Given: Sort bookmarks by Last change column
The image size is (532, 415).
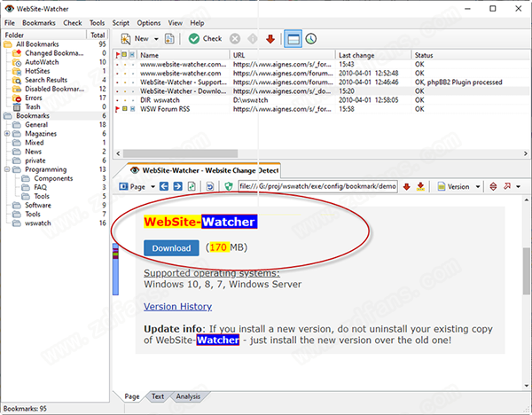Looking at the screenshot, I should [373, 55].
